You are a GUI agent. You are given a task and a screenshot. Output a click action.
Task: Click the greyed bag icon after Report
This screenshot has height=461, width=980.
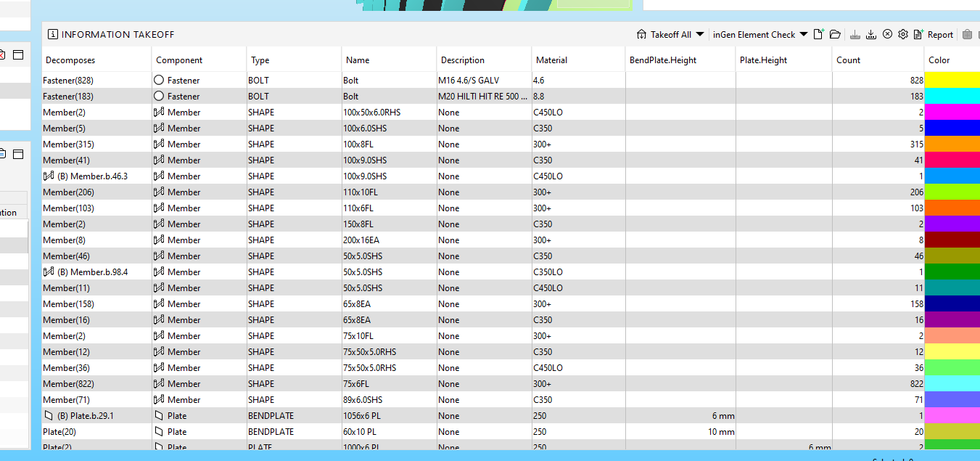point(967,34)
